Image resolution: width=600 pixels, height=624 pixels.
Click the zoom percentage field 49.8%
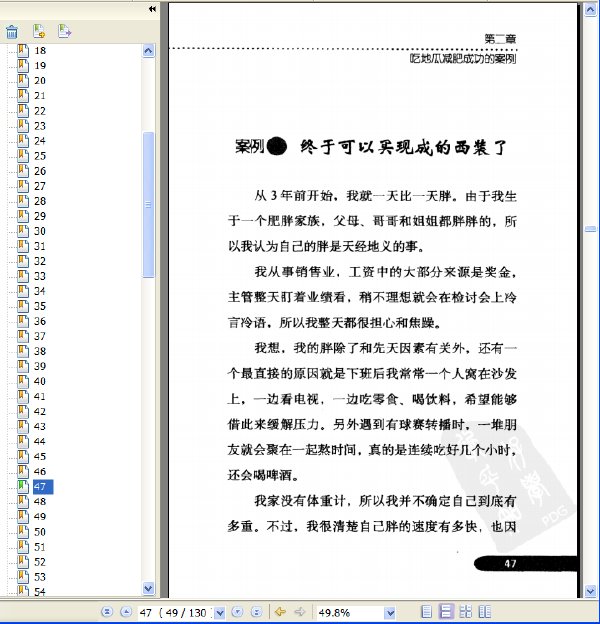pyautogui.click(x=351, y=613)
